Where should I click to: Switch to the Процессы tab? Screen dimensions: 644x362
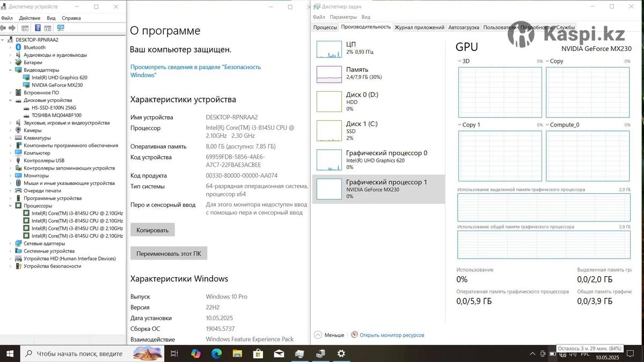coord(325,27)
